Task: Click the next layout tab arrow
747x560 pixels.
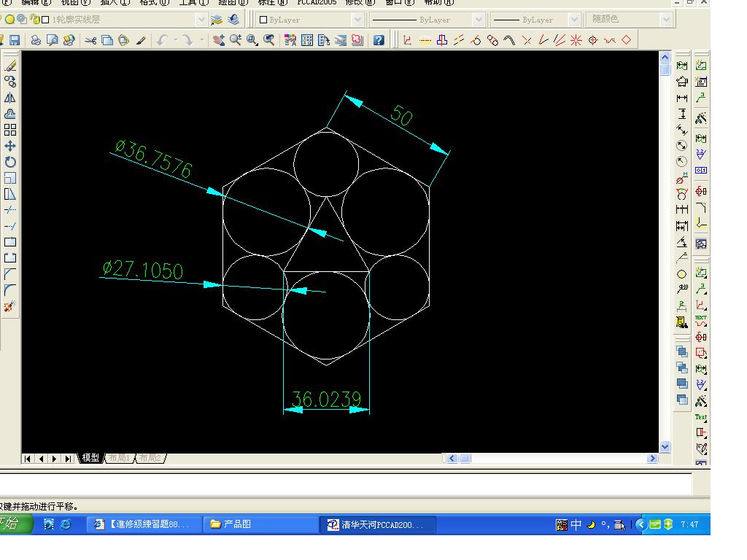Action: (x=54, y=459)
